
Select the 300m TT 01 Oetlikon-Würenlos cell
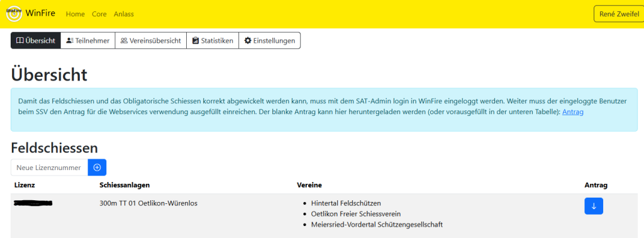pos(148,203)
